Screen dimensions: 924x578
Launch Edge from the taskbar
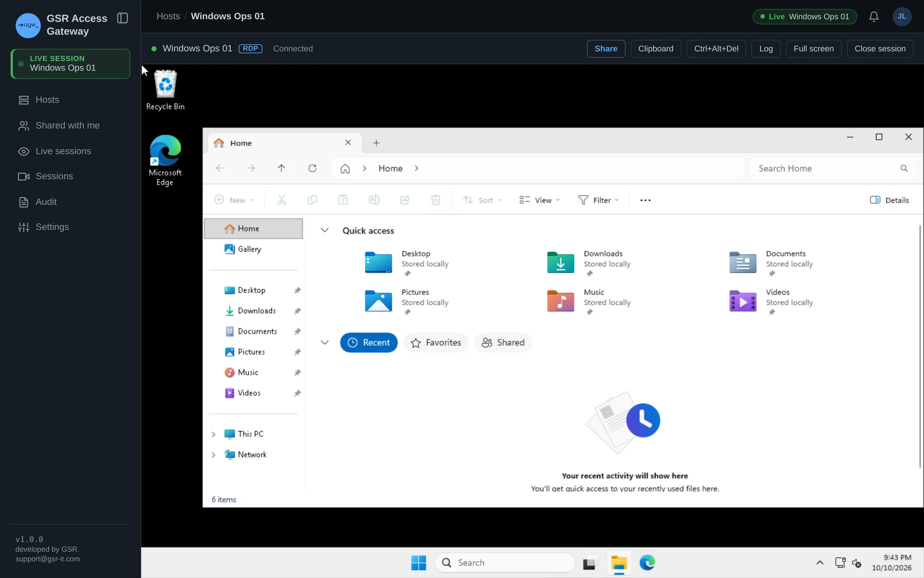point(647,563)
